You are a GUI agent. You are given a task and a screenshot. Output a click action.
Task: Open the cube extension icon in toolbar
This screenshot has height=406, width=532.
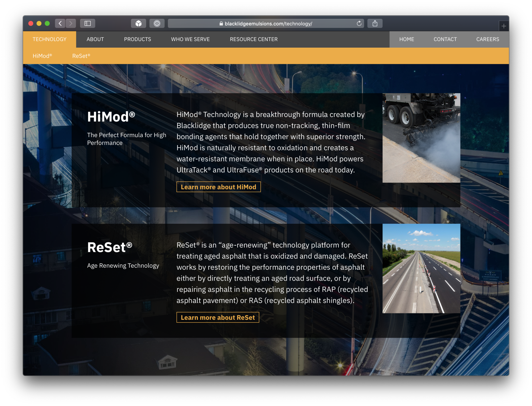138,23
